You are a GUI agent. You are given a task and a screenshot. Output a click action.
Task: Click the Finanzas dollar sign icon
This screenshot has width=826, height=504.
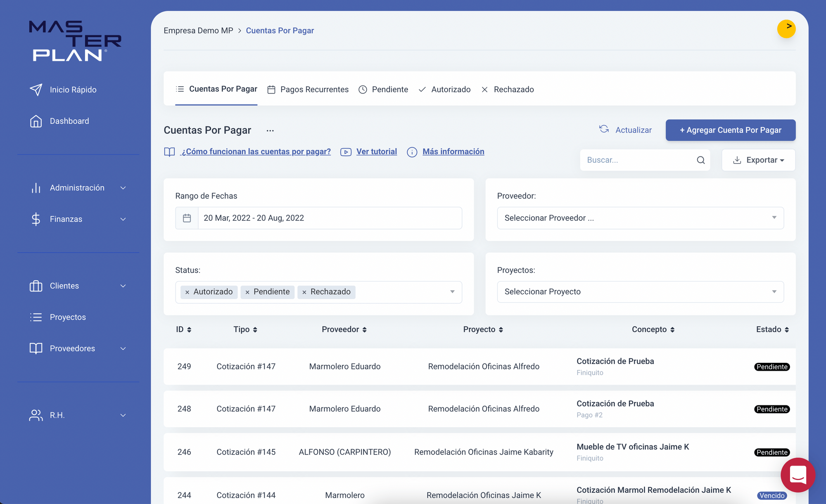coord(36,219)
